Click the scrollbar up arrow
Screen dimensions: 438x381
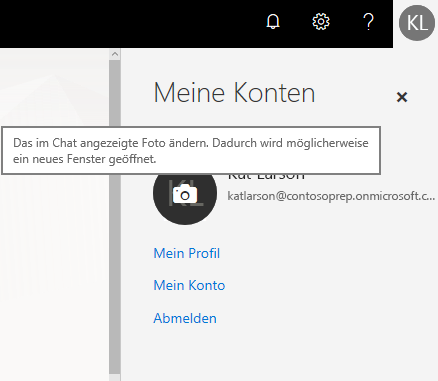point(115,54)
